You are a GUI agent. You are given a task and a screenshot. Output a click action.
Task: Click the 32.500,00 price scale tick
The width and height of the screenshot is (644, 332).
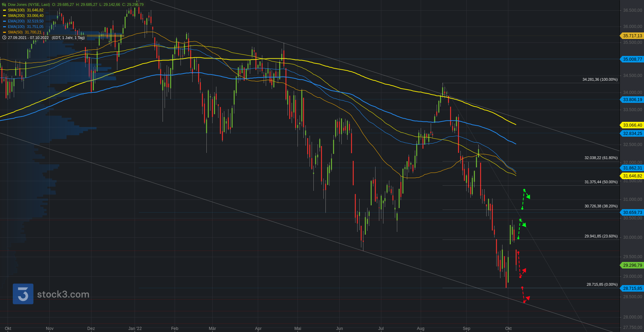point(633,145)
